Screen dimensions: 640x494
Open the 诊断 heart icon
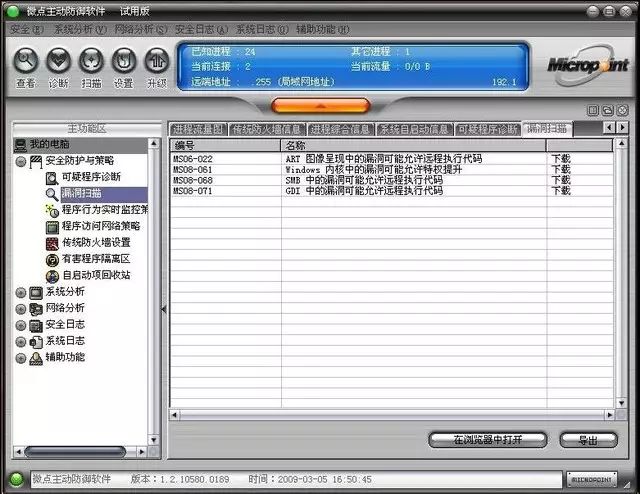[x=58, y=61]
